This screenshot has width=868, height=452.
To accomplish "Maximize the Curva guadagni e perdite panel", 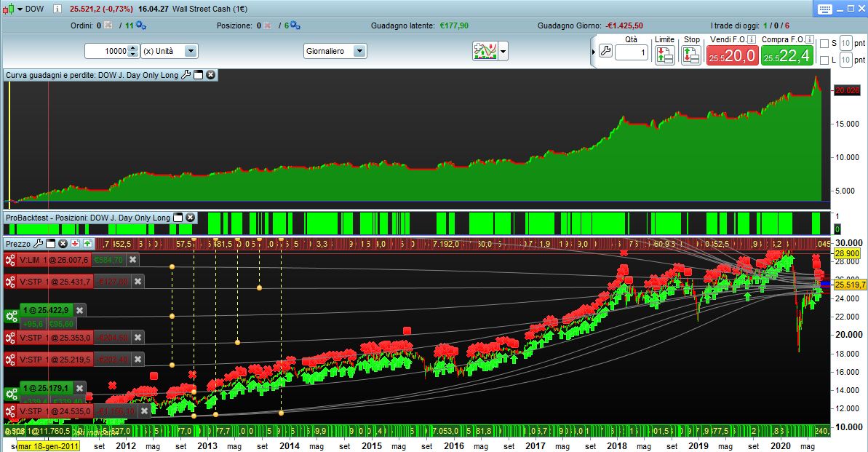I will [x=198, y=75].
